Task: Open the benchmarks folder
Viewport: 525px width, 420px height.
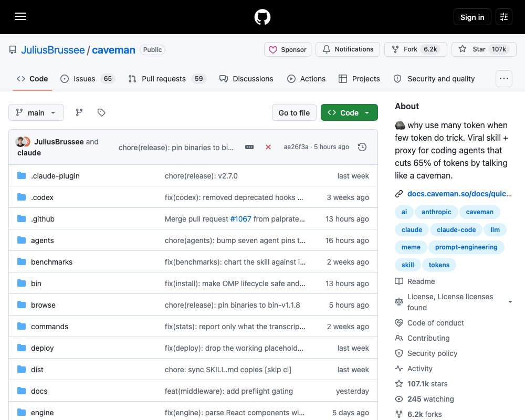Action: pyautogui.click(x=51, y=262)
